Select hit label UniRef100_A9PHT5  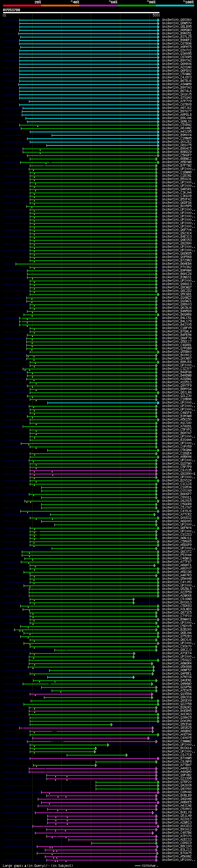click(177, 47)
